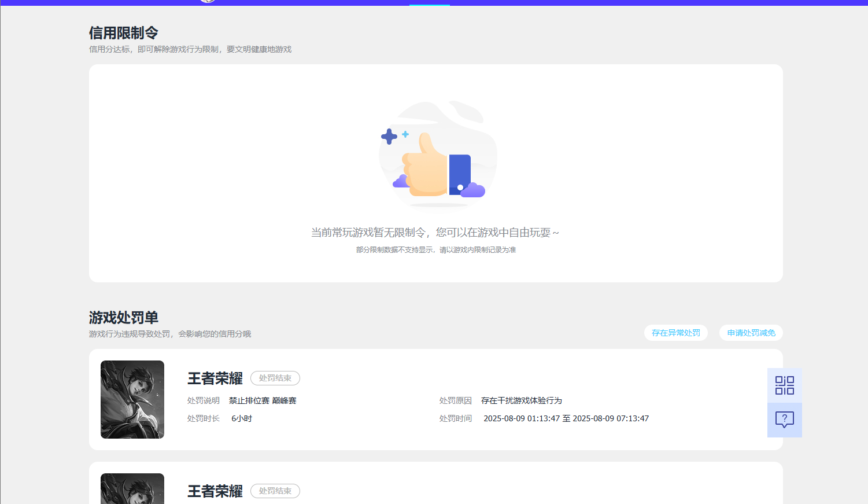Toggle the 存在异常处罚 filter pill

coord(675,333)
